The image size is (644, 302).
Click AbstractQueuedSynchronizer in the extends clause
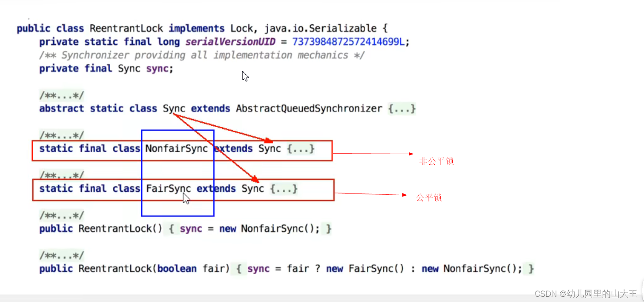point(309,108)
